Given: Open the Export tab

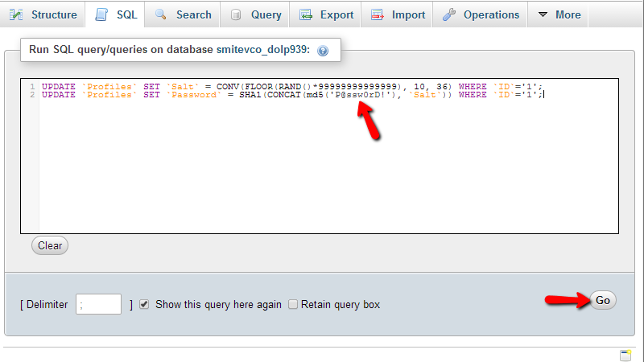Looking at the screenshot, I should [325, 14].
